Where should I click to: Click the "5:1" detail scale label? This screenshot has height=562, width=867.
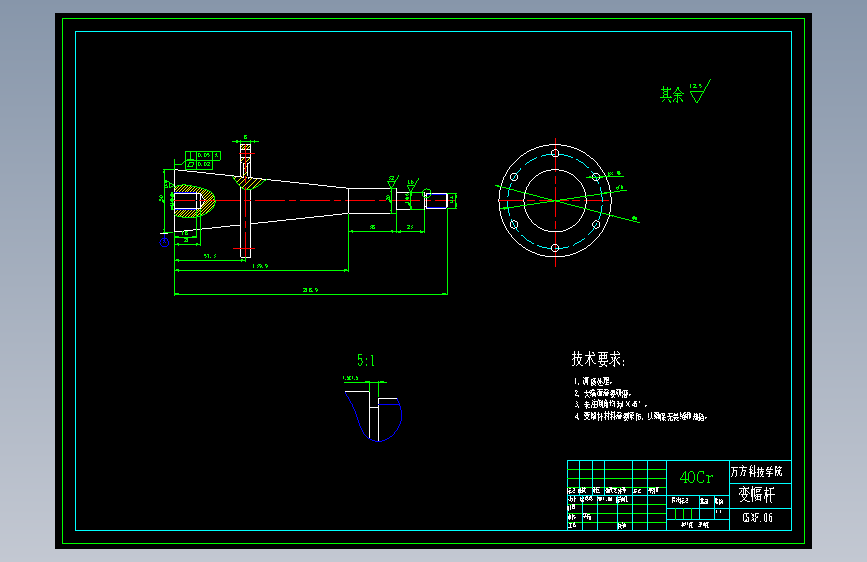tap(365, 361)
